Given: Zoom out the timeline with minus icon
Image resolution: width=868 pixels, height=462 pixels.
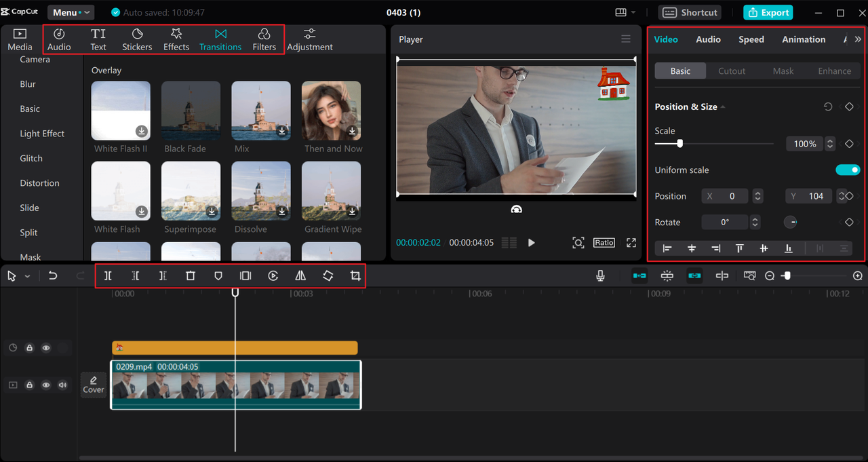Looking at the screenshot, I should click(x=770, y=276).
